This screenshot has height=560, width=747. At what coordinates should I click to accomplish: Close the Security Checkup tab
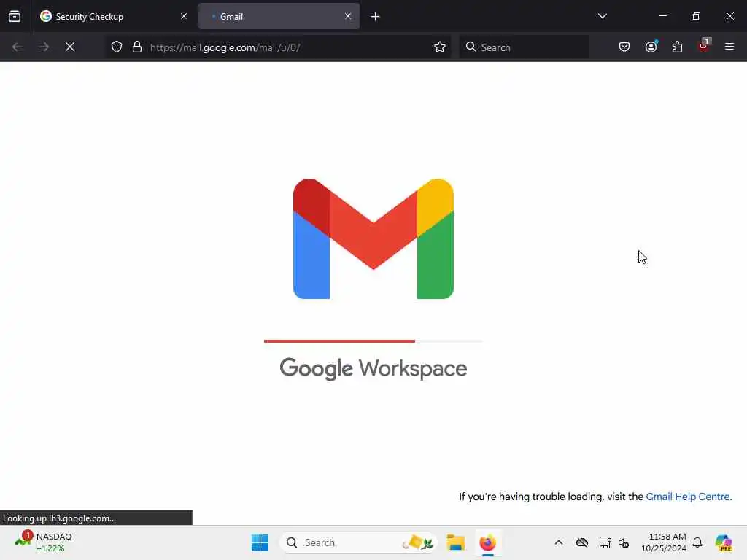[184, 16]
